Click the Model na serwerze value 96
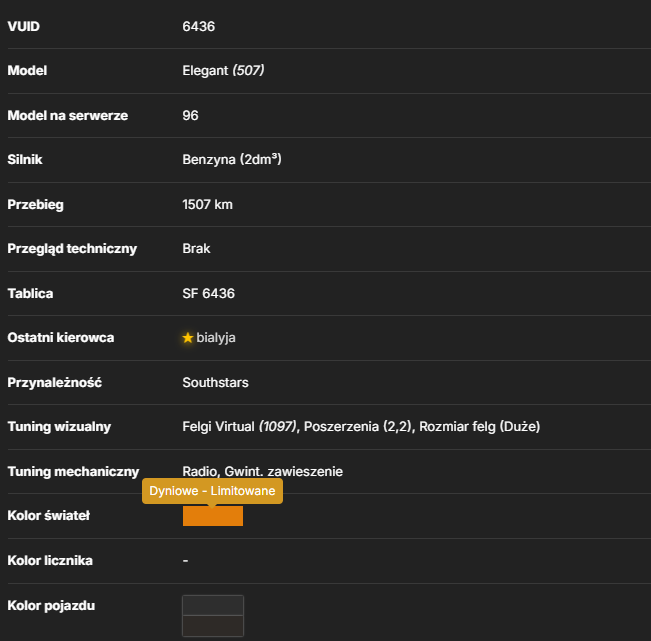 pyautogui.click(x=190, y=115)
